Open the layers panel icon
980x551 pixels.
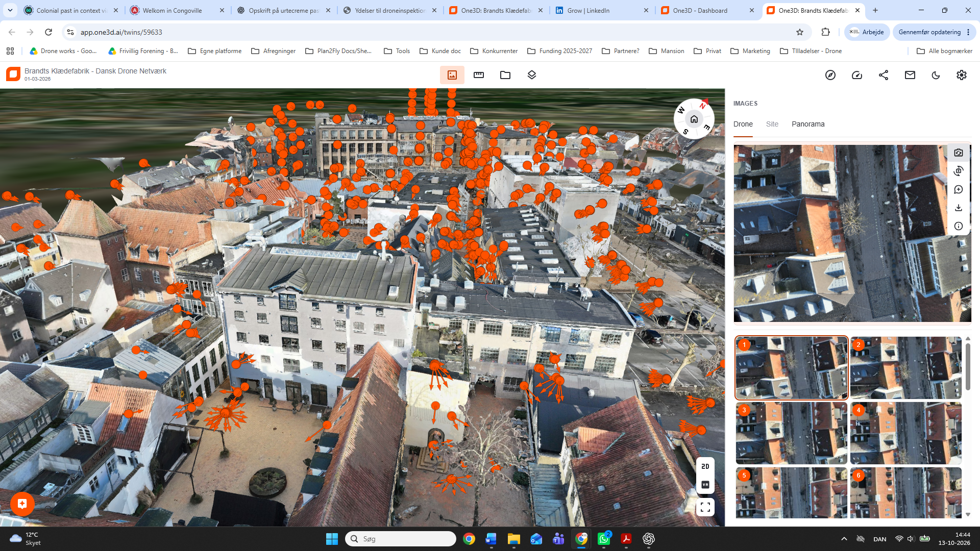click(x=532, y=75)
